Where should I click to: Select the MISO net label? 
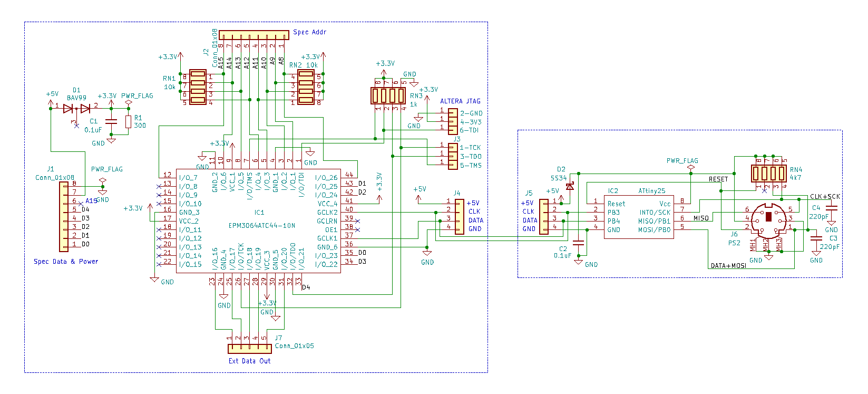pos(701,218)
